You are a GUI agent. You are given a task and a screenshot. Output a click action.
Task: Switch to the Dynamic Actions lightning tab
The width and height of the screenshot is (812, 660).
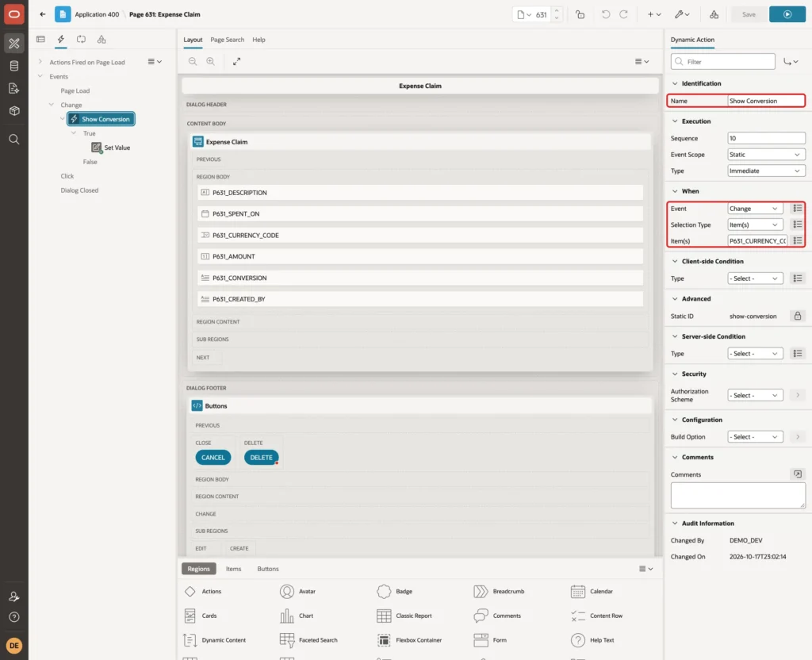pyautogui.click(x=61, y=40)
